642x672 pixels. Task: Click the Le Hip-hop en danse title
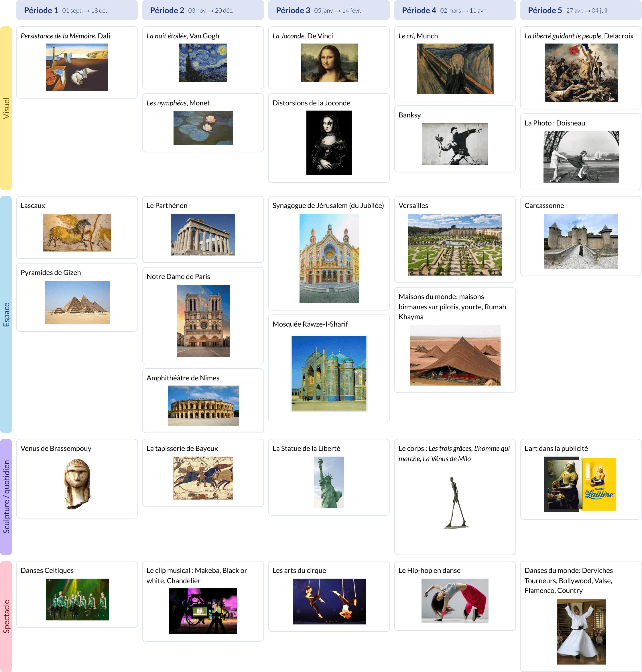point(429,570)
